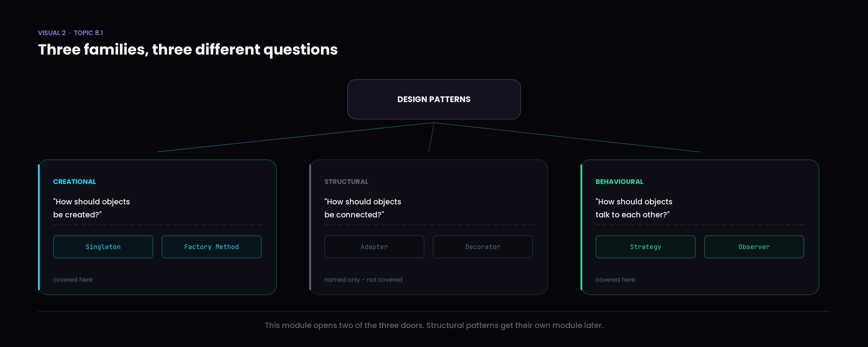Click the footer sentence about structural patterns
This screenshot has height=347, width=868.
point(434,325)
